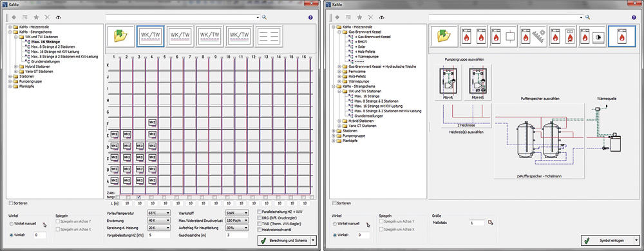The image size is (644, 251).
Task: Click search magnifier in right window
Action: click(588, 17)
